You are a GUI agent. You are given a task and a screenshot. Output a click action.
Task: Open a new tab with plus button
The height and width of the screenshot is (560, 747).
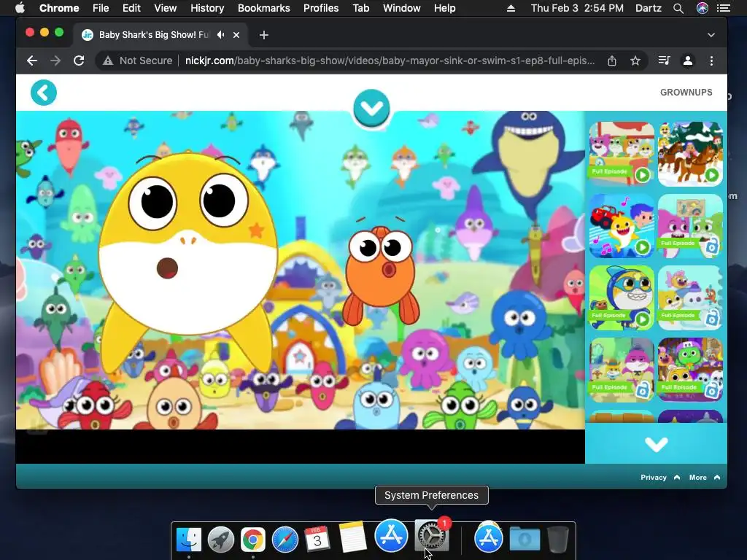(x=264, y=35)
